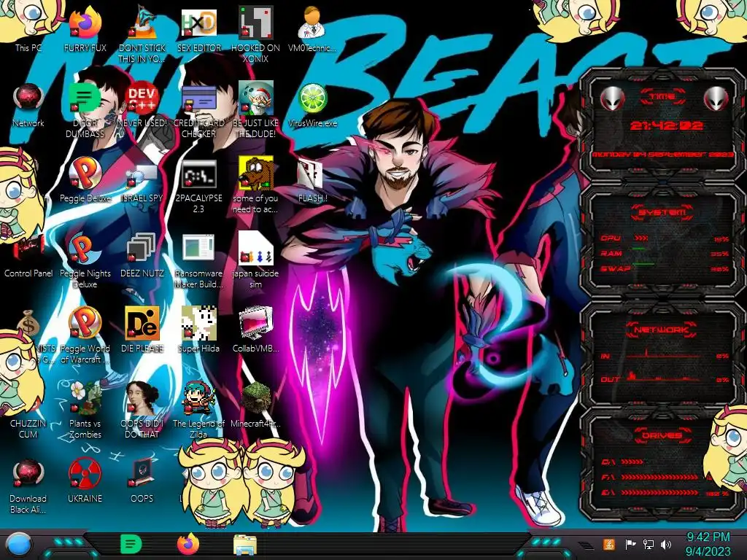Click the NETWORK widget header
This screenshot has width=747, height=560.
pos(662,330)
